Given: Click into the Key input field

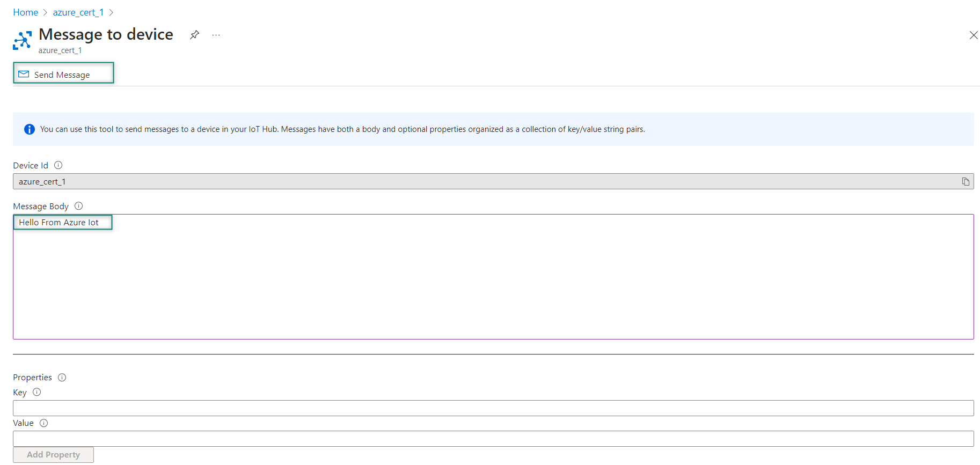Looking at the screenshot, I should pyautogui.click(x=493, y=408).
